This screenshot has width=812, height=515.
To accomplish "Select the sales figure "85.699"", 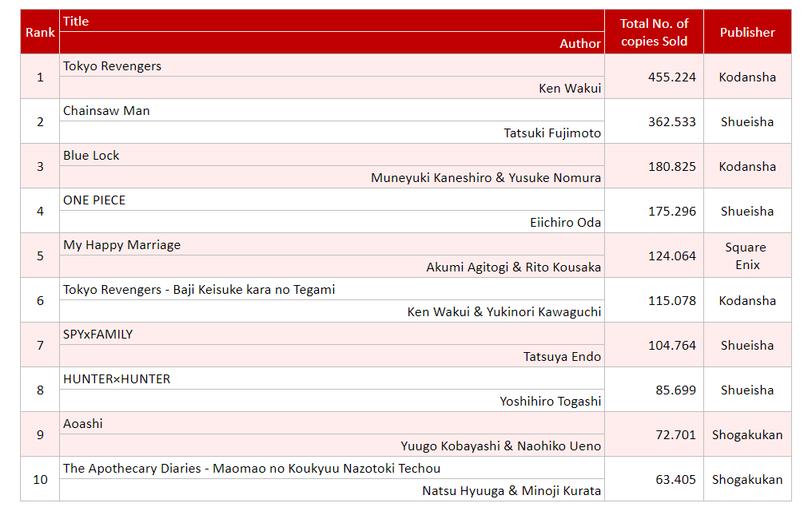I will 676,390.
